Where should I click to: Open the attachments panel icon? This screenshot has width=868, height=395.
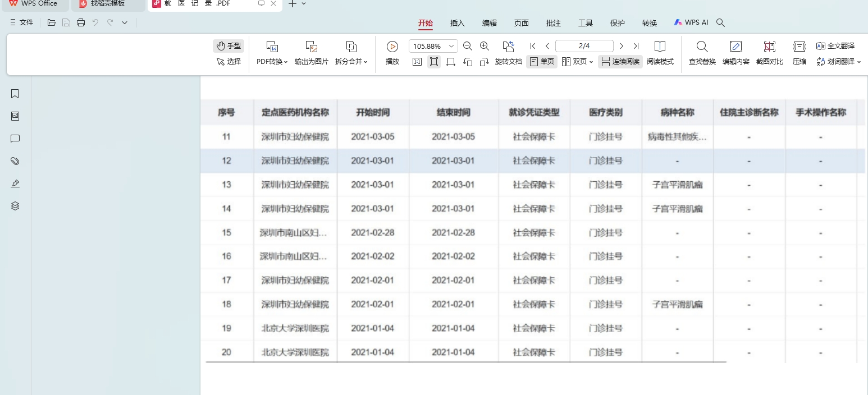click(x=15, y=161)
